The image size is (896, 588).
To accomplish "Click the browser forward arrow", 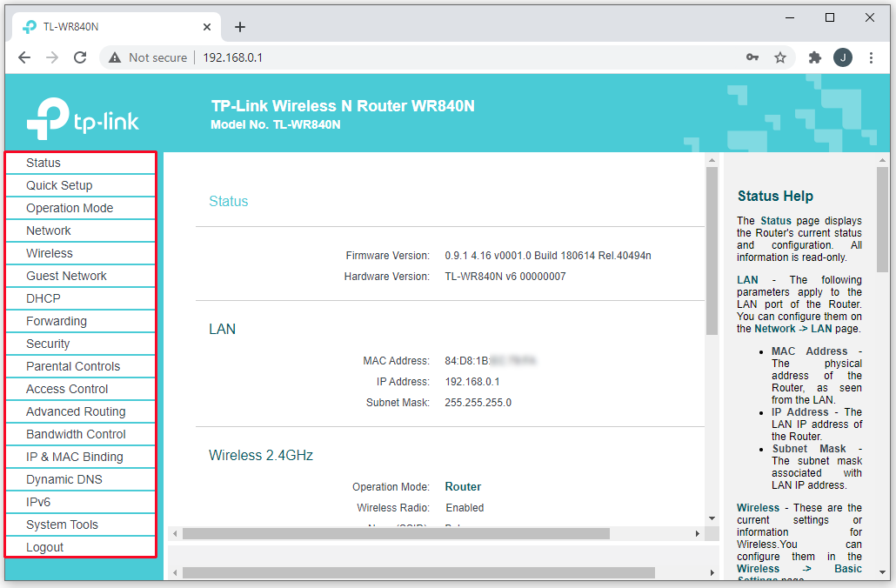I will click(52, 57).
